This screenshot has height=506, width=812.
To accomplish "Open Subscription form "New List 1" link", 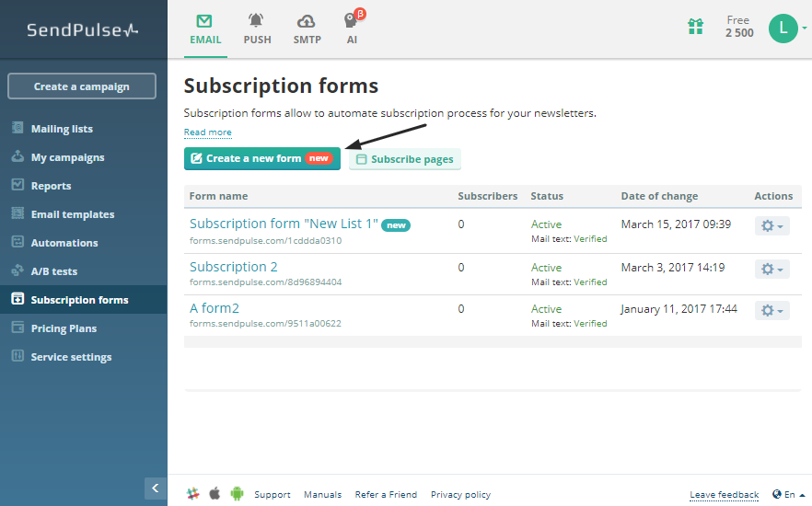I will coord(284,224).
